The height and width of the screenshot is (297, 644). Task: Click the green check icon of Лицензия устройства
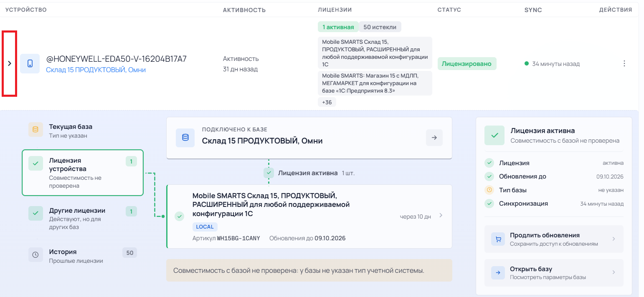pyautogui.click(x=35, y=164)
